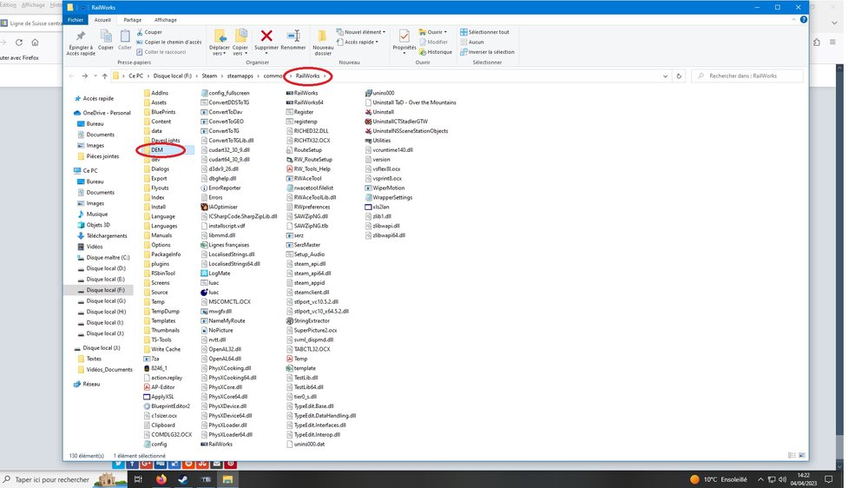Click the taskbar search box
The width and height of the screenshot is (868, 488).
[x=63, y=479]
